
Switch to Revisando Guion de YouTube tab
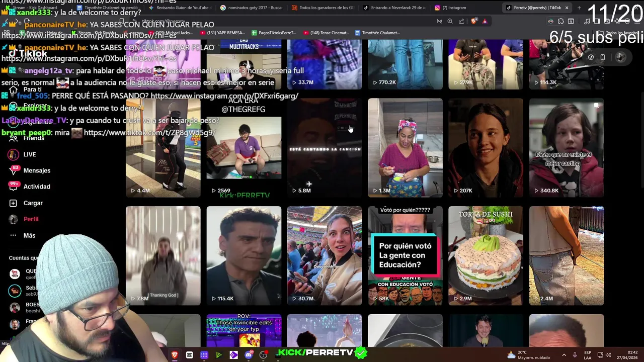180,8
